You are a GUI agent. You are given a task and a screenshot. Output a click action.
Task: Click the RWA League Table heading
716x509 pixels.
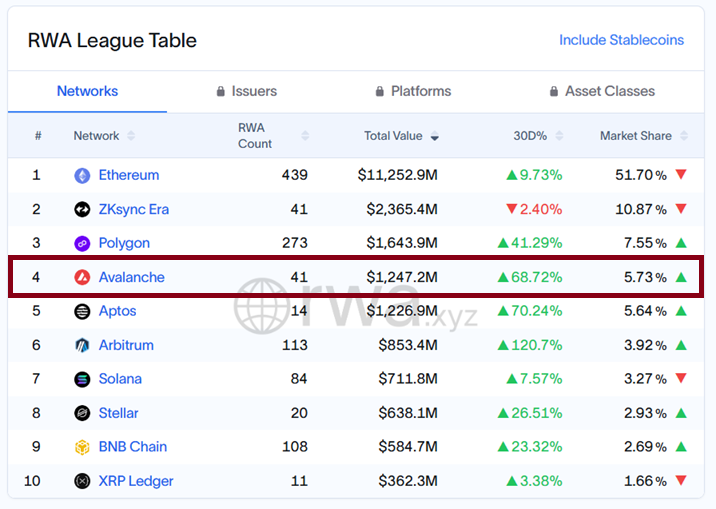(x=112, y=41)
